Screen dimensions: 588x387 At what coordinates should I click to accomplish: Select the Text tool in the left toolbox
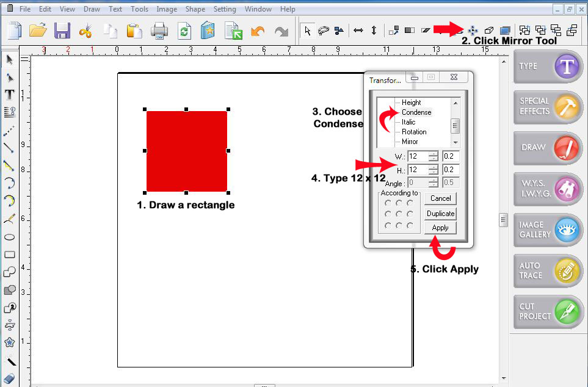point(10,95)
